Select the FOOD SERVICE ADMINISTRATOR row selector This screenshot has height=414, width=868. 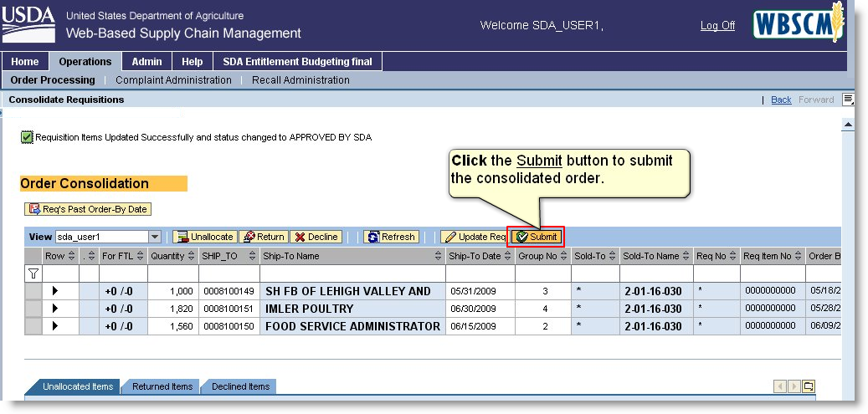[x=33, y=326]
